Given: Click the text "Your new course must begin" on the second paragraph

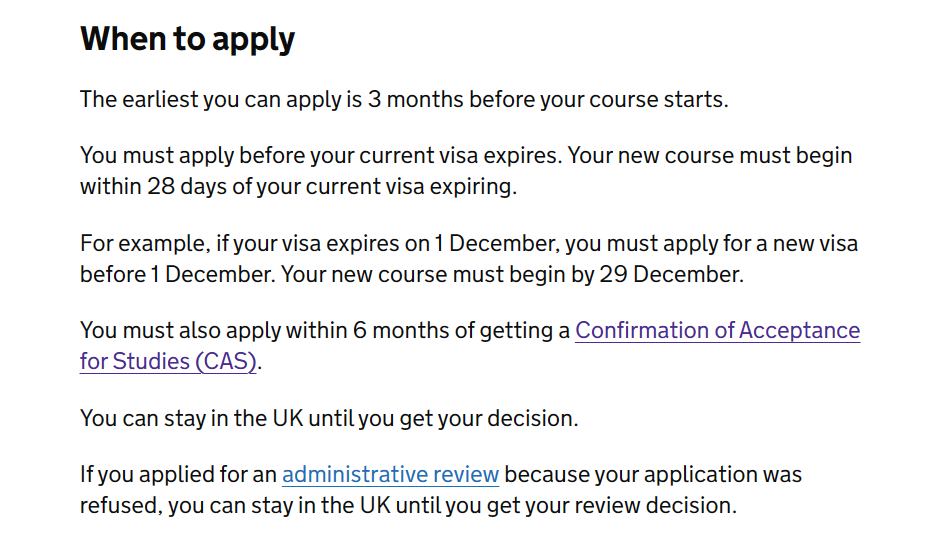Looking at the screenshot, I should 710,155.
